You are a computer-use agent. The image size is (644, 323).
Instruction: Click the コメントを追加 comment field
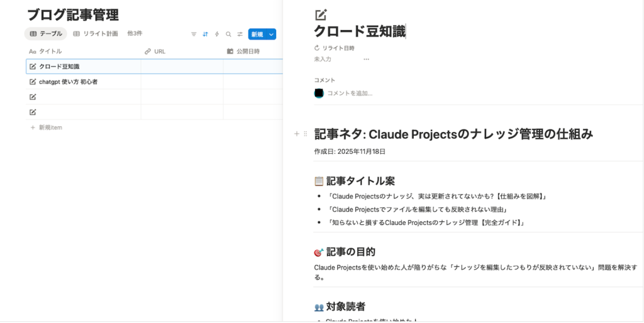pyautogui.click(x=350, y=93)
